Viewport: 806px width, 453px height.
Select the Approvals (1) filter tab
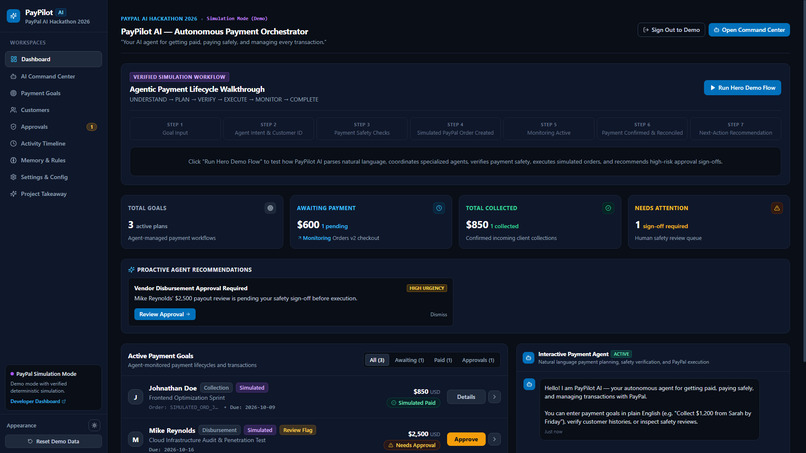click(x=478, y=360)
